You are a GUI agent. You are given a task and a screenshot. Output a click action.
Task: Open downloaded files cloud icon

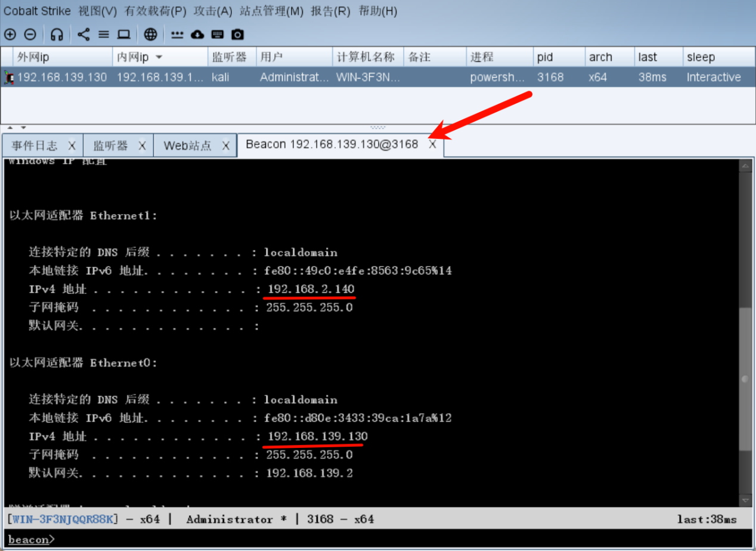click(197, 35)
